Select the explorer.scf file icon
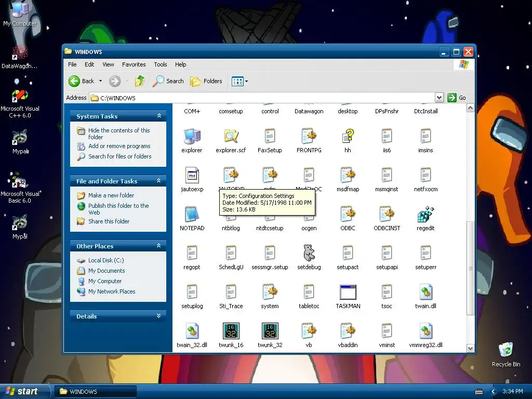The height and width of the screenshot is (399, 532). 231,137
